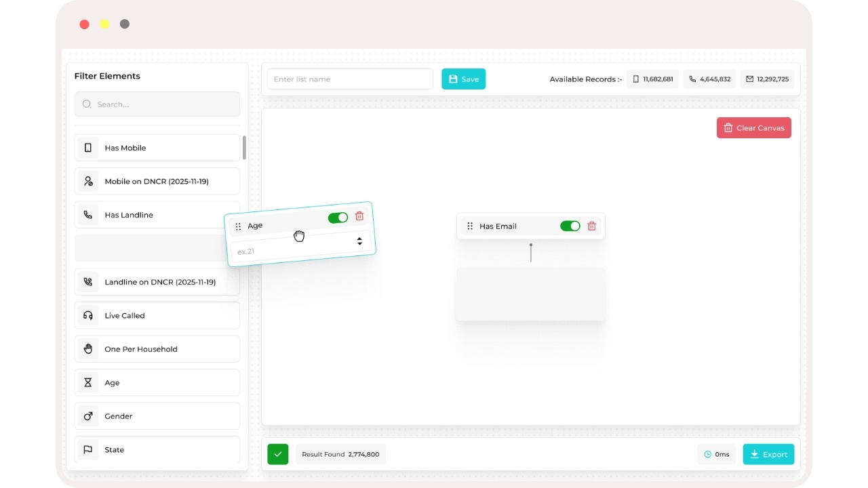This screenshot has height=488, width=868.
Task: Focus the Enter list name field
Action: (x=350, y=79)
